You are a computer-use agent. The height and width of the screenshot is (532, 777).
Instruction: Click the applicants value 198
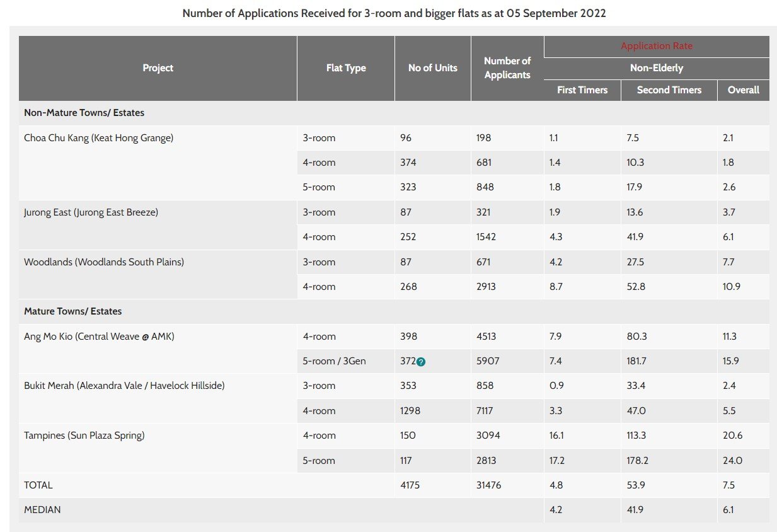tap(483, 138)
